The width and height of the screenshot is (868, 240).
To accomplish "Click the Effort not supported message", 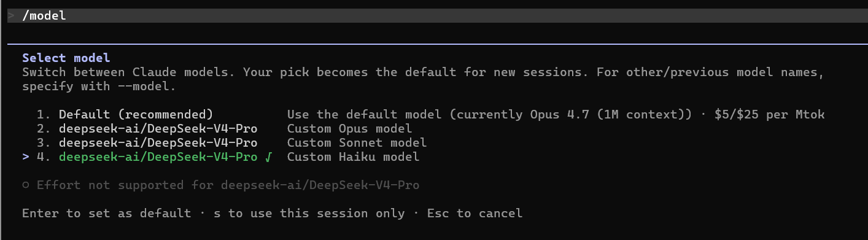I will point(228,185).
